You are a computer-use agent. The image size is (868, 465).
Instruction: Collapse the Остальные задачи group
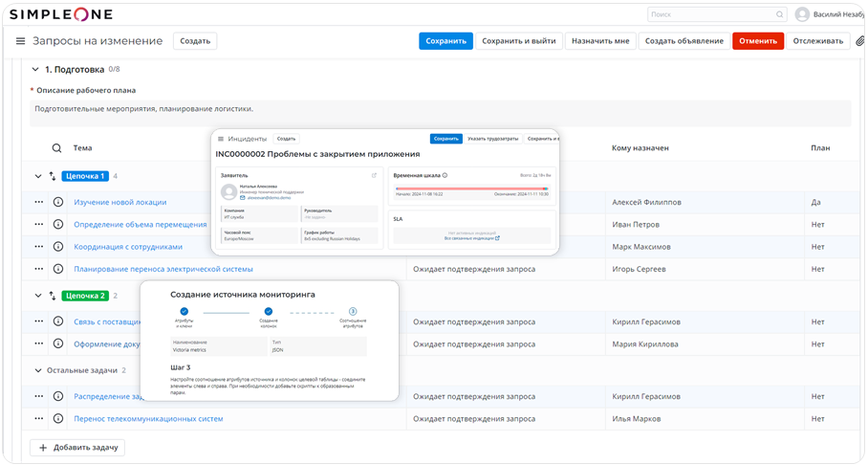click(x=37, y=370)
